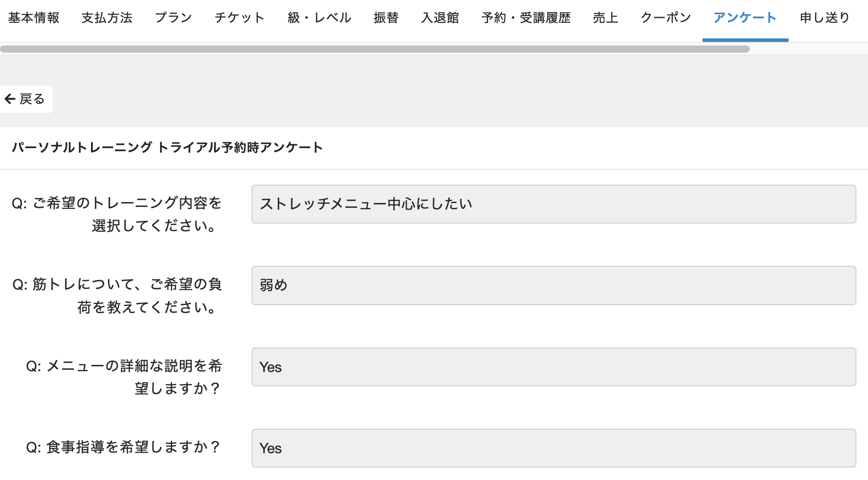
Task: Go to the チケット tab
Action: [x=240, y=18]
